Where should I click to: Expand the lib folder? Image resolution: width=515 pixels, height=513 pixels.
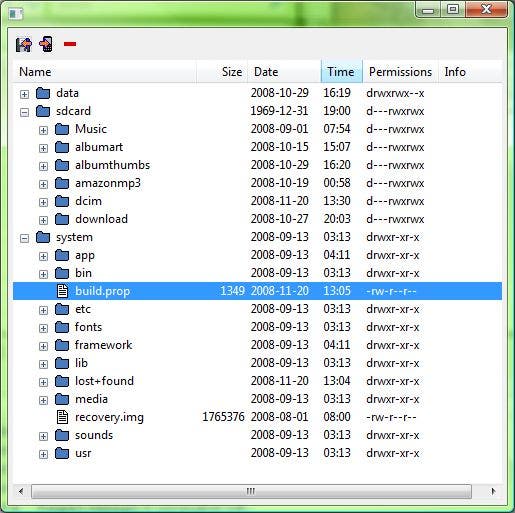pos(43,364)
